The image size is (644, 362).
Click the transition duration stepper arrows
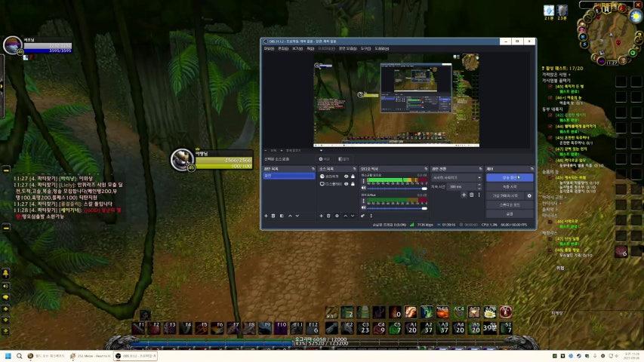479,187
